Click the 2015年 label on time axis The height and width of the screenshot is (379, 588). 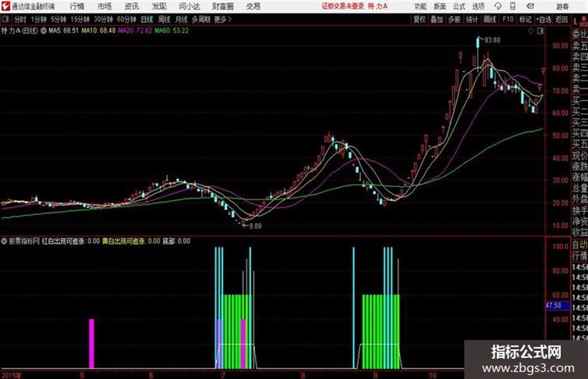click(12, 375)
